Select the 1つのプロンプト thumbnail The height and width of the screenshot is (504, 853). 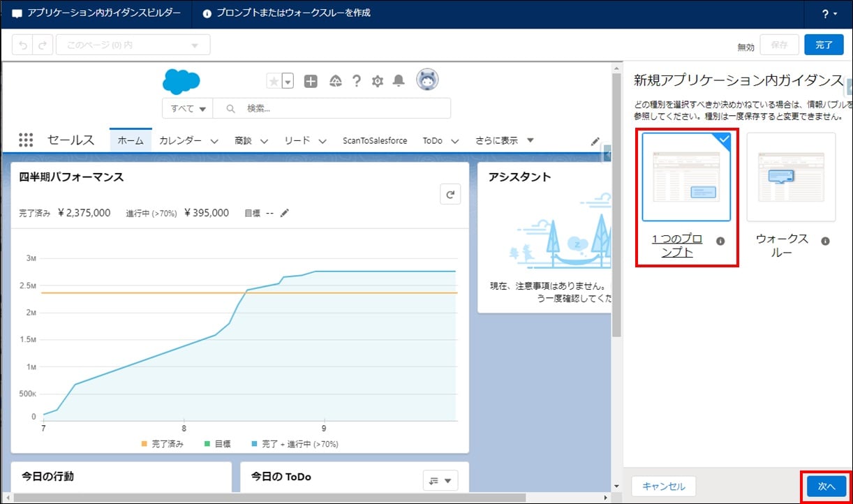click(x=686, y=177)
